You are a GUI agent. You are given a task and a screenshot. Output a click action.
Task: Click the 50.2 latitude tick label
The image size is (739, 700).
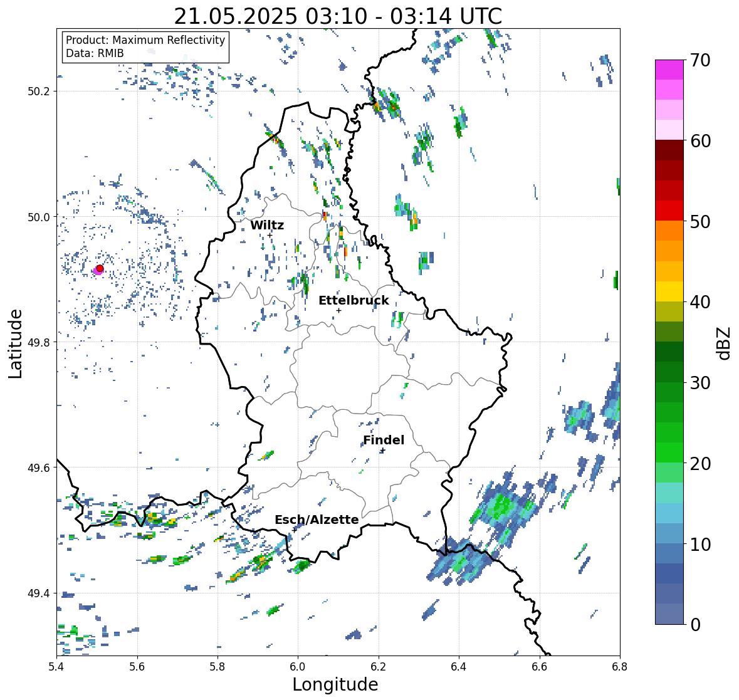39,91
